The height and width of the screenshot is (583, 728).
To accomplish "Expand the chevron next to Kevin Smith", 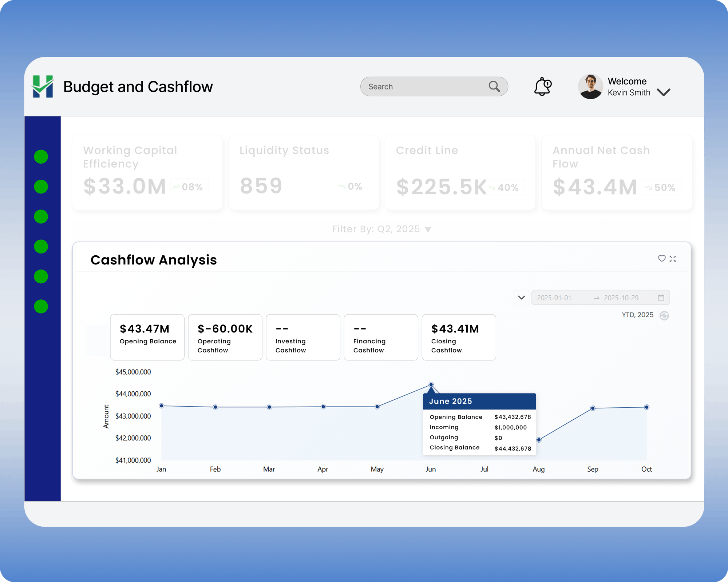I will [x=664, y=92].
